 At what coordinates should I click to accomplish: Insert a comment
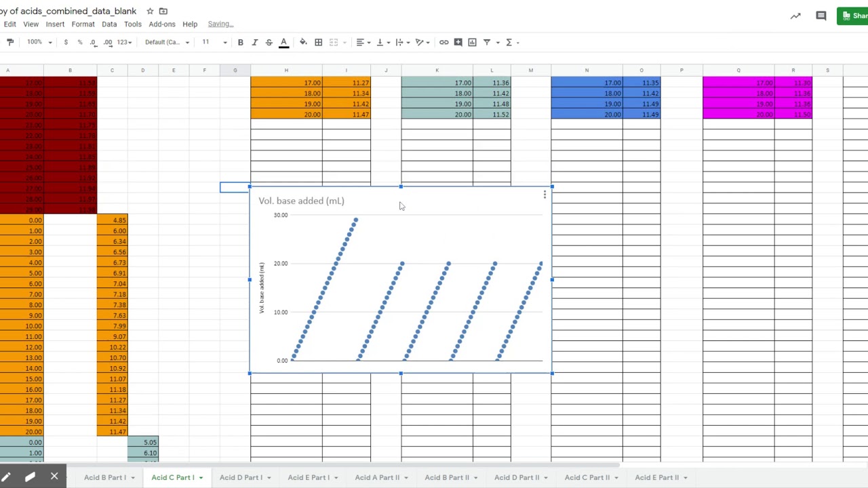(x=458, y=42)
